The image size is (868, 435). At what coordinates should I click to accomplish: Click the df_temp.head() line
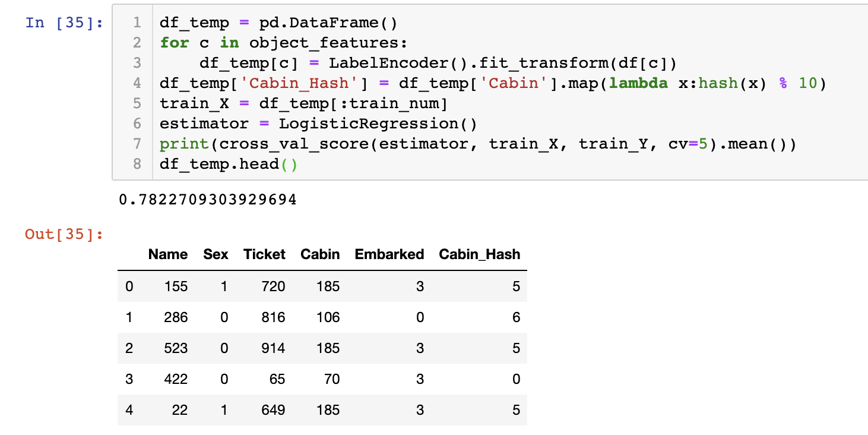point(228,164)
